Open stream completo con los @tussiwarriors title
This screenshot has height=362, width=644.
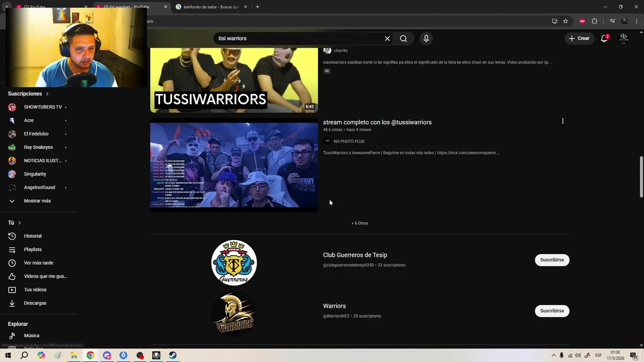click(x=377, y=122)
